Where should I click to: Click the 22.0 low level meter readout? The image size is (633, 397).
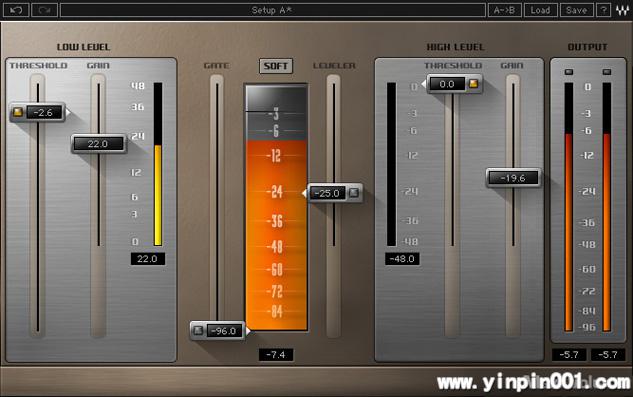click(x=148, y=259)
